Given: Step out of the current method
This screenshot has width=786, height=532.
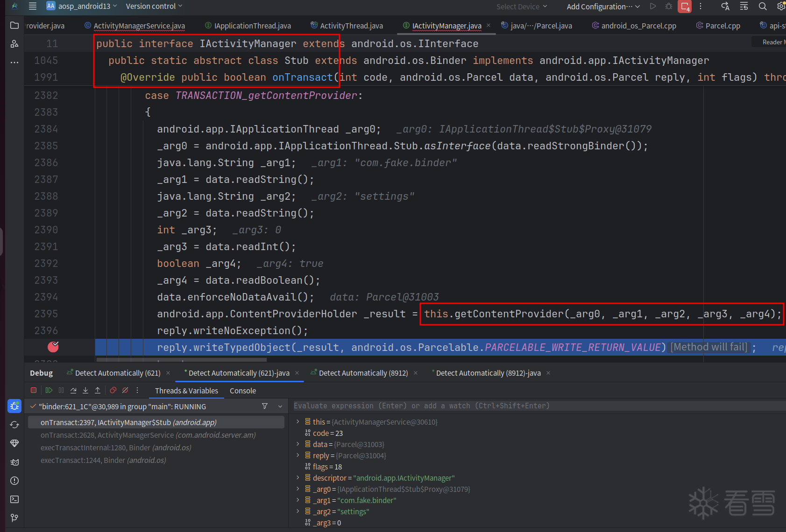Looking at the screenshot, I should (98, 390).
